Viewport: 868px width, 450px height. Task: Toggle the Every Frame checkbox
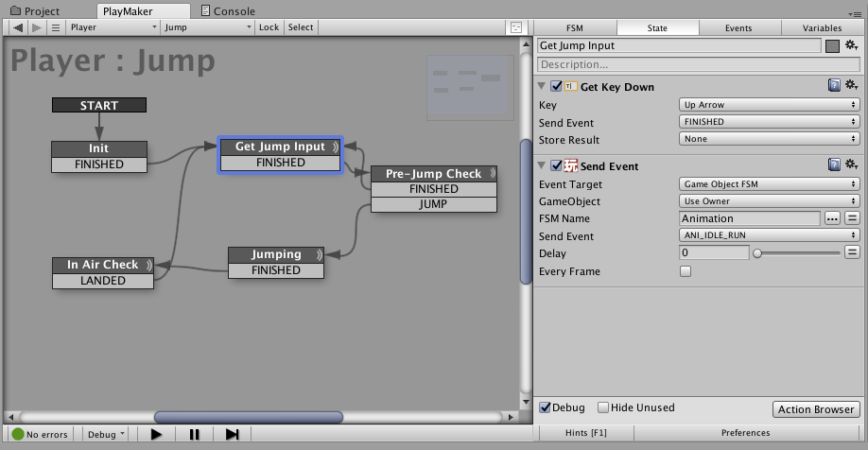pos(686,271)
